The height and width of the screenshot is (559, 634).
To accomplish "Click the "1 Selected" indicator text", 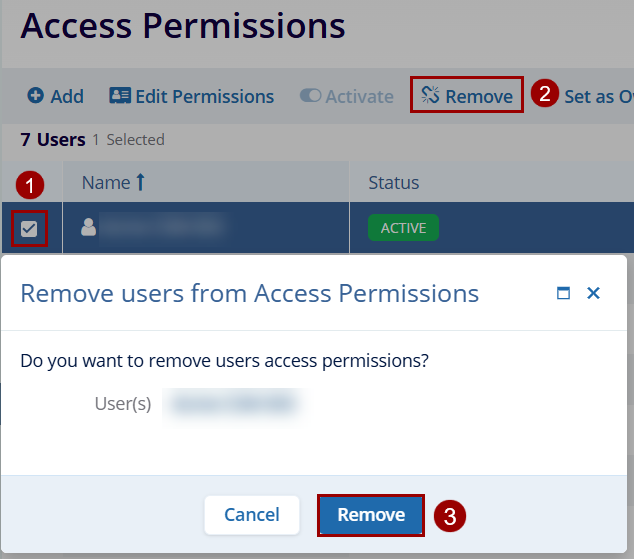I will click(128, 140).
